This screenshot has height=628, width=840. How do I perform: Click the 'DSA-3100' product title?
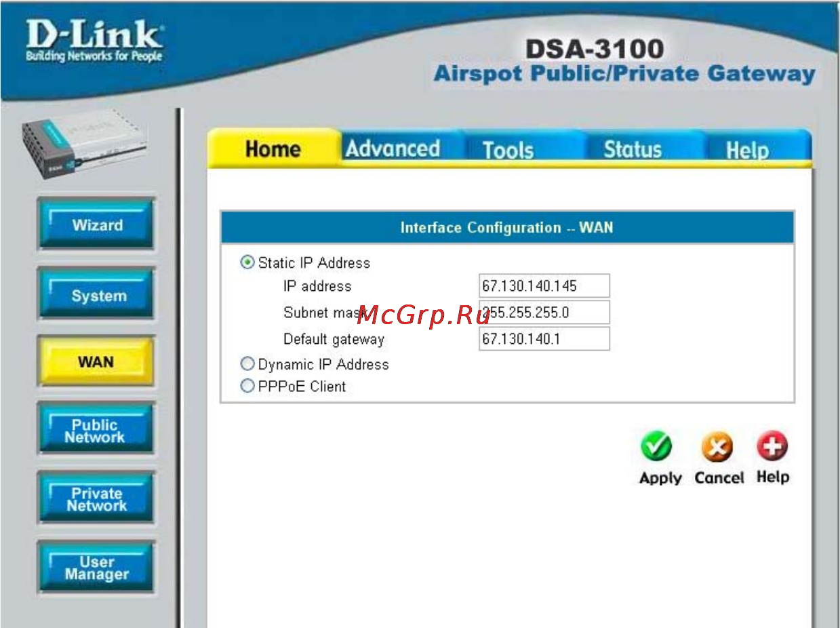click(595, 49)
